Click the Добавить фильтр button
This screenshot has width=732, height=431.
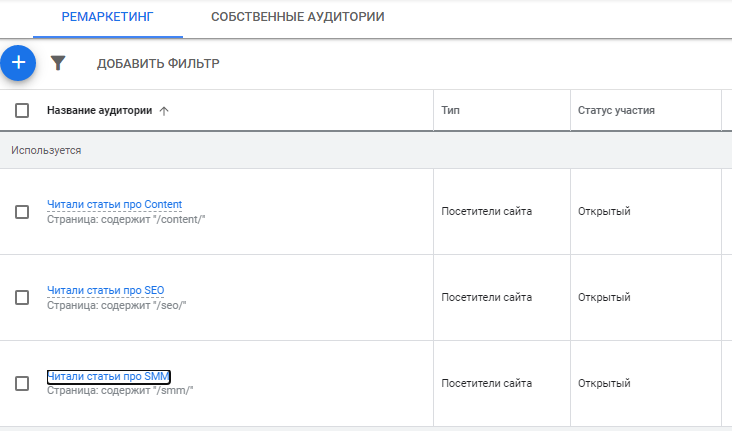pyautogui.click(x=158, y=64)
